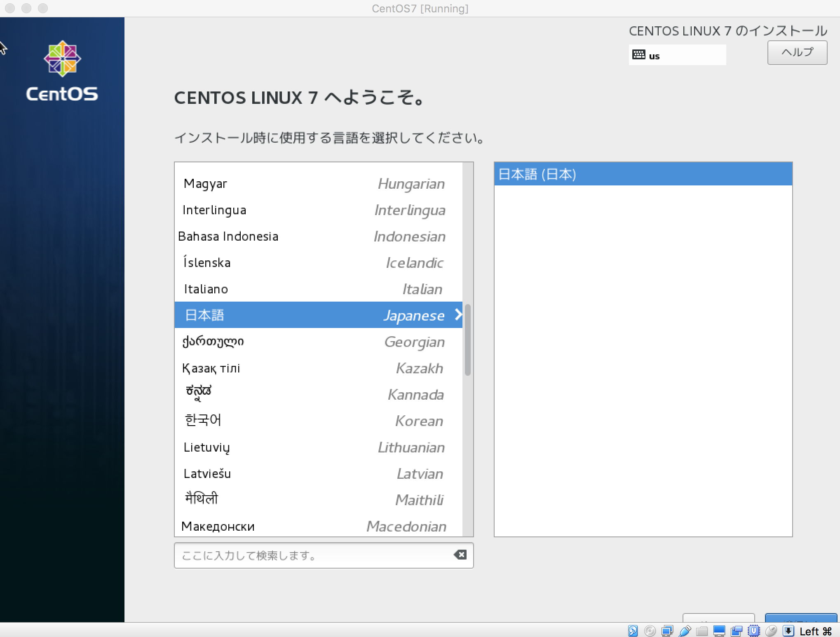Open the us keyboard layout selector
Image resolution: width=840 pixels, height=637 pixels.
(x=677, y=55)
